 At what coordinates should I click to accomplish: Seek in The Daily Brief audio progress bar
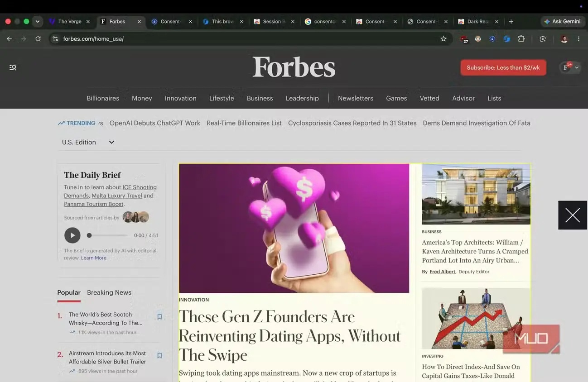[108, 235]
